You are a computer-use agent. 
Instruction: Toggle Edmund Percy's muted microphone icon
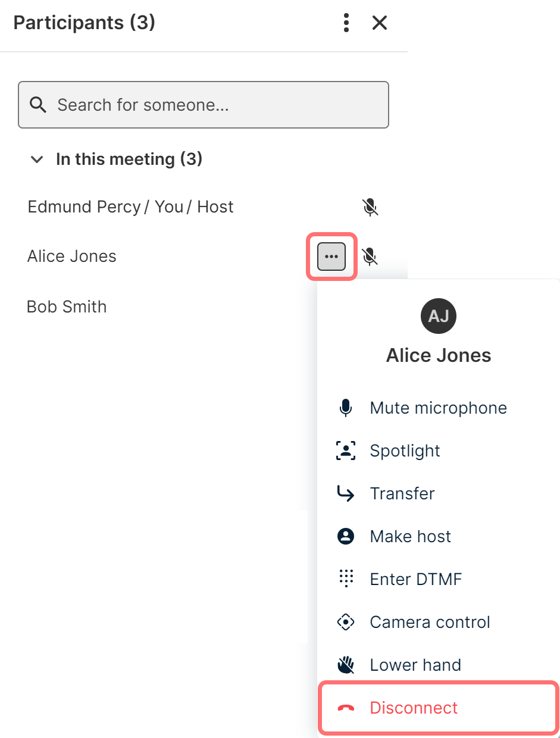point(370,207)
